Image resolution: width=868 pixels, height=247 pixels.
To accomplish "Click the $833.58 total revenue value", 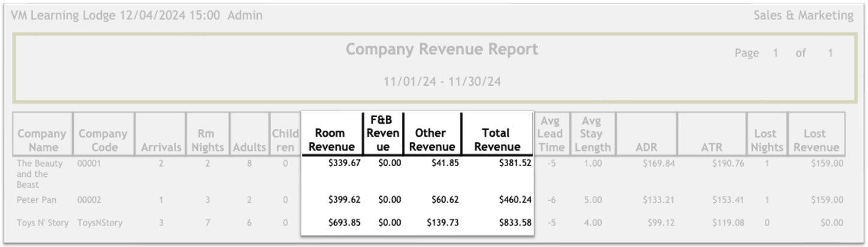I will tap(514, 223).
